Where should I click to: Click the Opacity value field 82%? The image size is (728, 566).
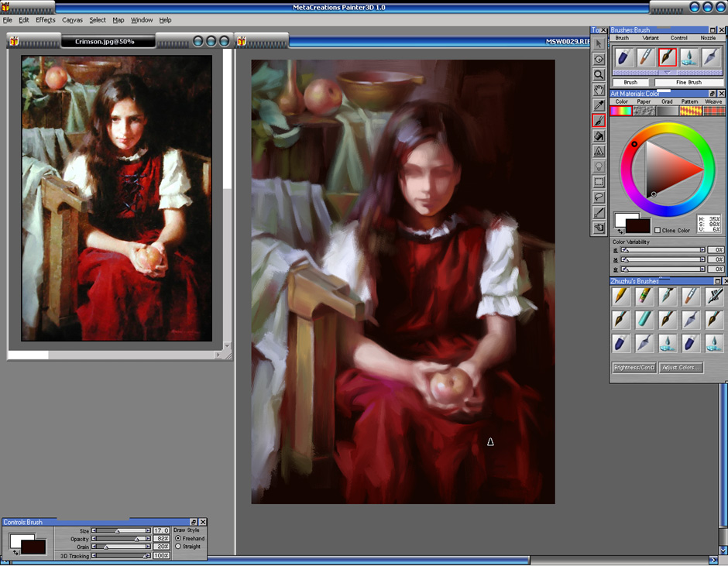pos(161,539)
